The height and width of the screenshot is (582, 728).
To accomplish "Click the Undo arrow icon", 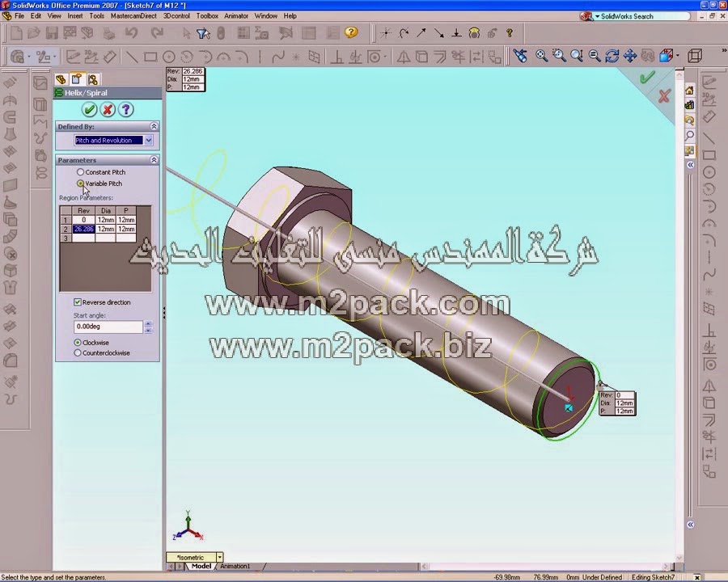I will coord(131,33).
